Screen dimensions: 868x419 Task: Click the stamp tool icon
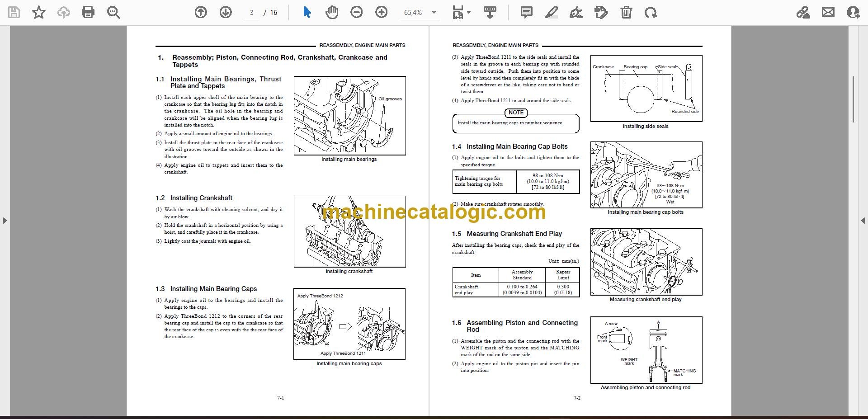click(601, 13)
